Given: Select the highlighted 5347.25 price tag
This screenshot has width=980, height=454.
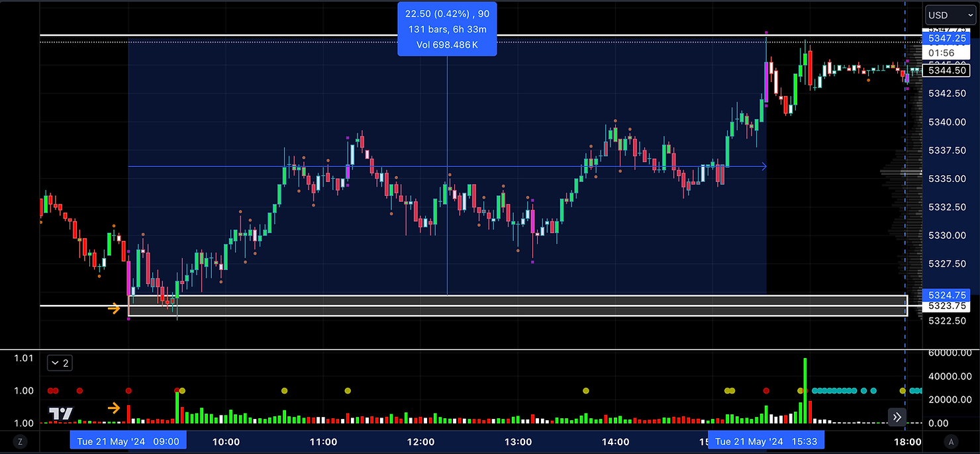Looking at the screenshot, I should point(946,38).
